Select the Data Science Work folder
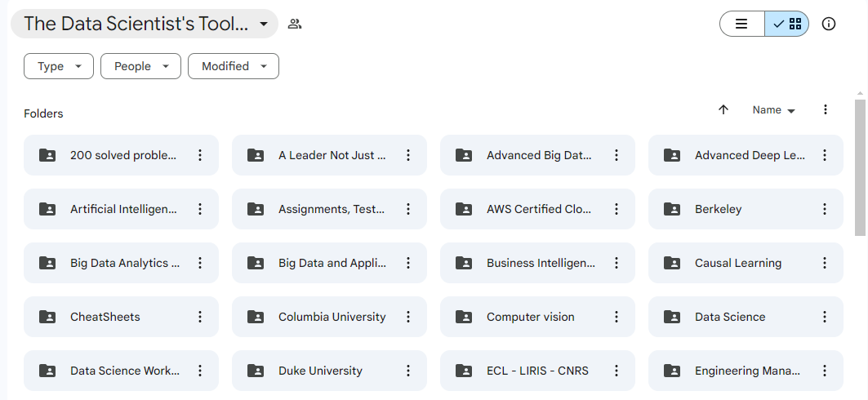 pyautogui.click(x=121, y=371)
